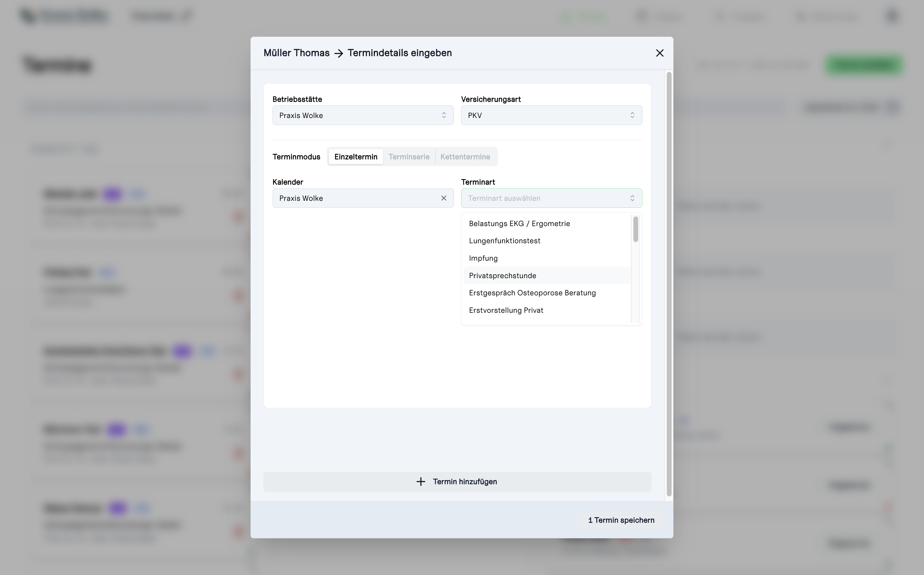Open the Versicherungsart PKV dropdown
Screen dimensions: 924x575
(x=551, y=115)
